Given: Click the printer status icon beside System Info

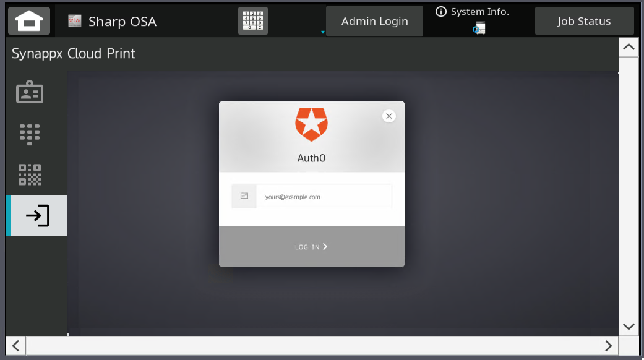Looking at the screenshot, I should tap(478, 28).
